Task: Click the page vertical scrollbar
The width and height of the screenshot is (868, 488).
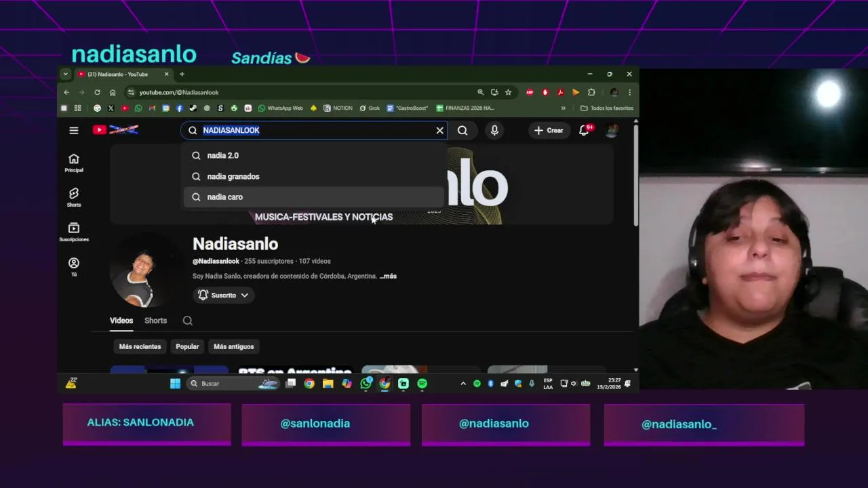Action: pyautogui.click(x=635, y=176)
